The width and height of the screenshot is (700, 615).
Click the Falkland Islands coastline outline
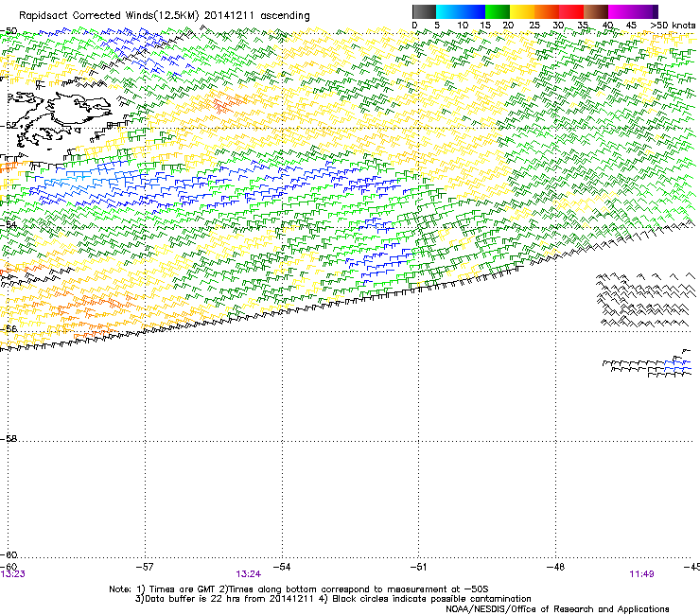click(58, 120)
